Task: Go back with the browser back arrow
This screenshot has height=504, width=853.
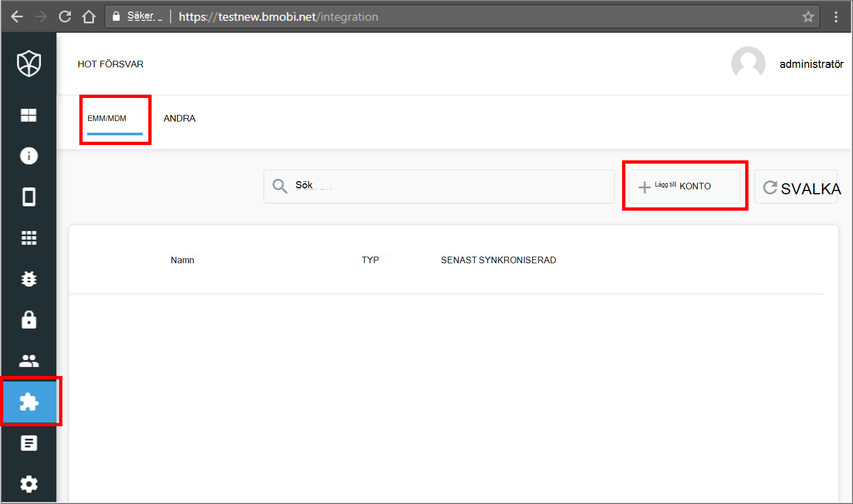Action: pos(17,17)
